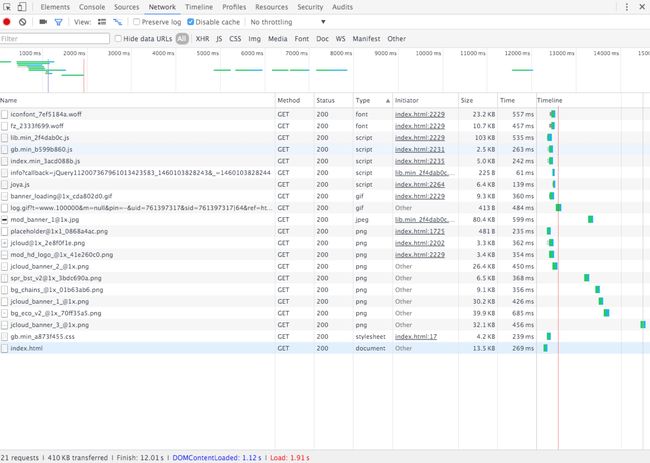This screenshot has width=650, height=463.
Task: Open the Profiles tab
Action: pos(234,7)
